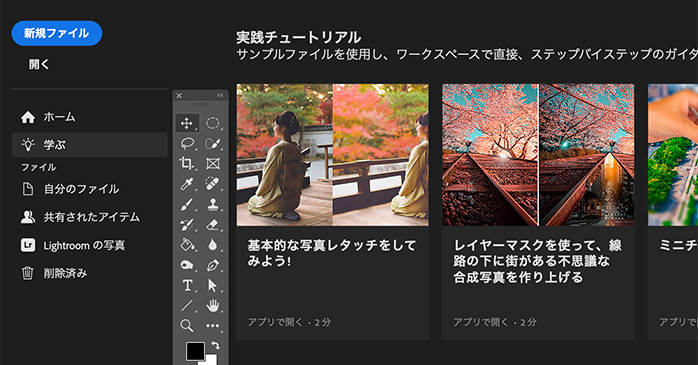698x365 pixels.
Task: Open the Edit Toolbar three-dots menu
Action: (213, 325)
